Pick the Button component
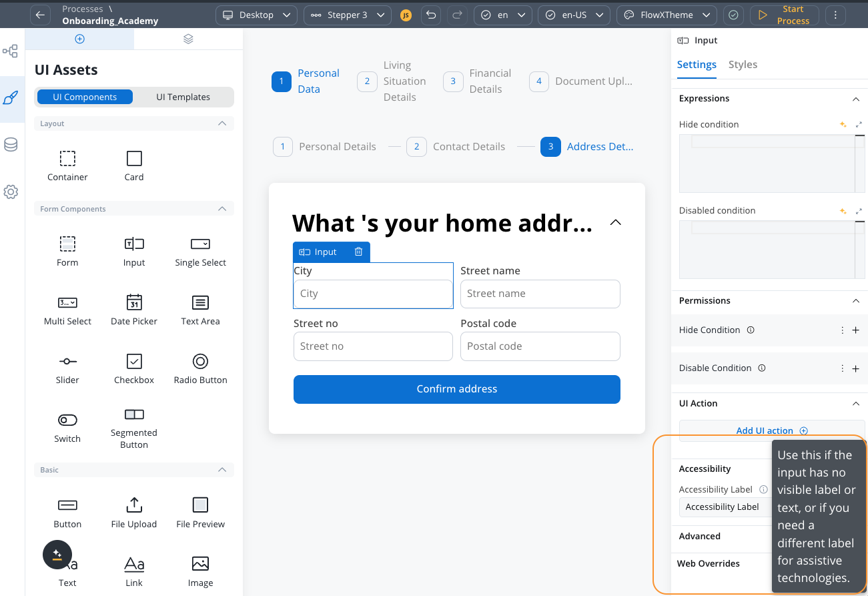Image resolution: width=868 pixels, height=596 pixels. [67, 513]
